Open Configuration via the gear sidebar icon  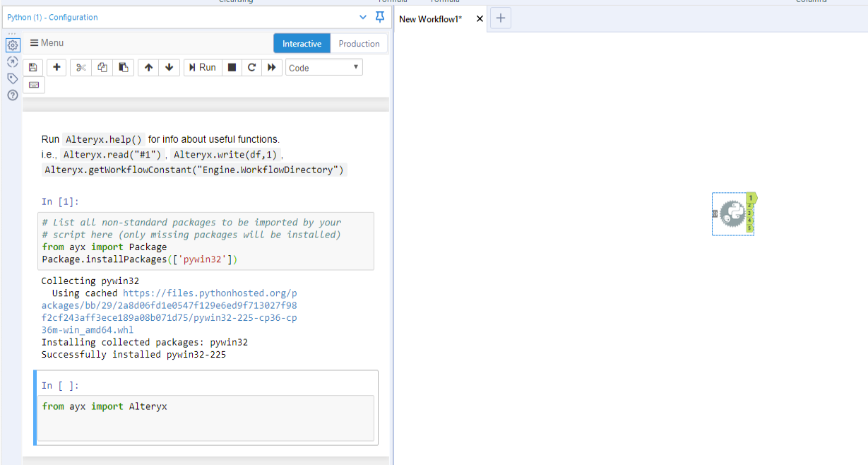point(12,45)
